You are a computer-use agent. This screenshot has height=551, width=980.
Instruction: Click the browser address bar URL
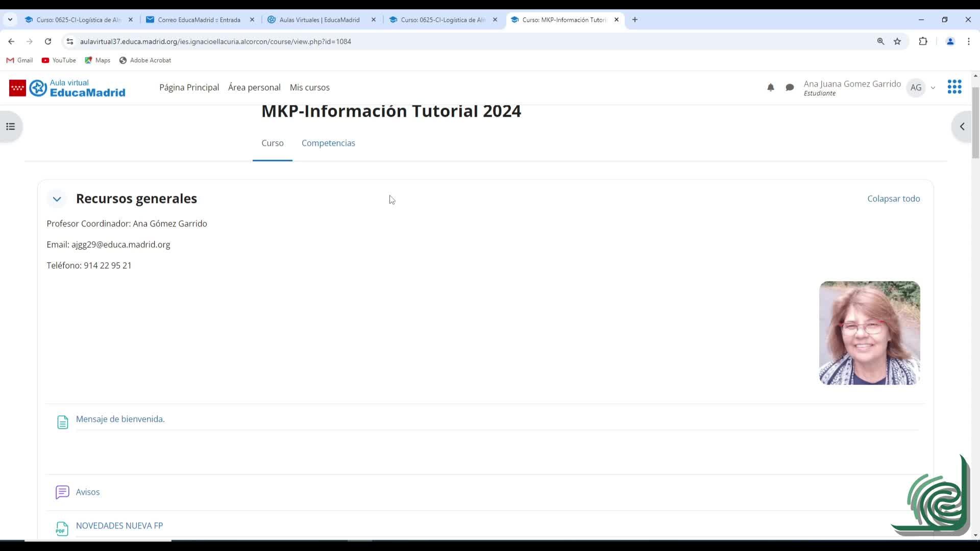tap(215, 41)
